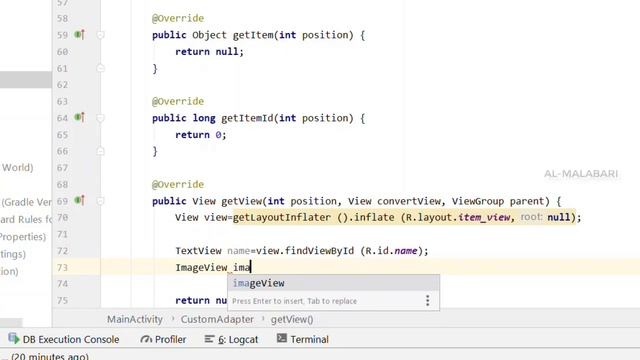Image resolution: width=640 pixels, height=360 pixels.
Task: Click the ImageView type on line 73
Action: click(201, 267)
